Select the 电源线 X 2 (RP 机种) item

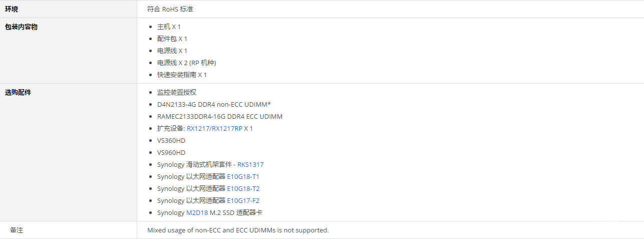pos(187,63)
